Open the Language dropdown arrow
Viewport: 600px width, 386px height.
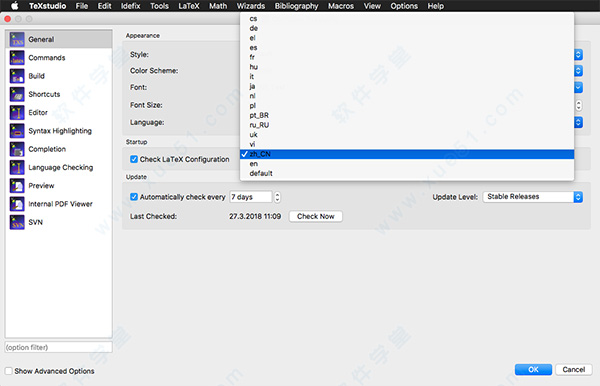[578, 122]
